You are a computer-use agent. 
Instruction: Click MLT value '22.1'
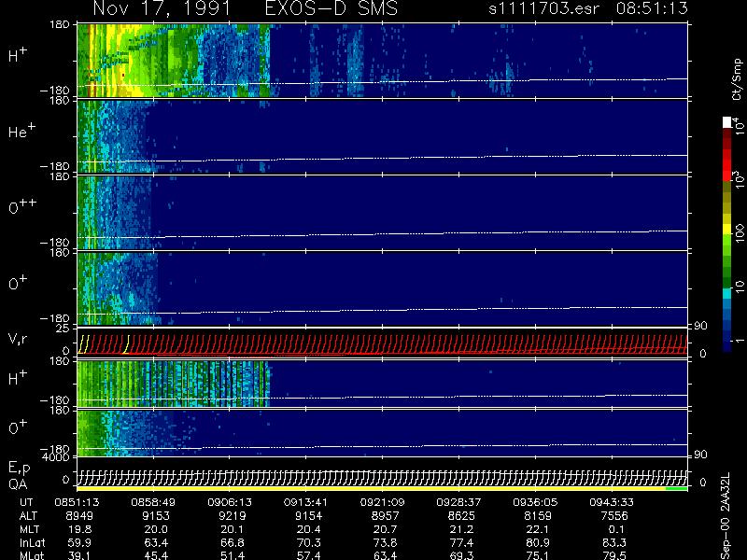538,529
